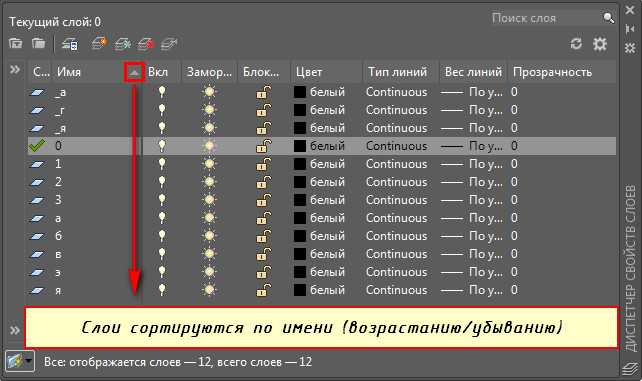Freeze layer _г using its sun icon
This screenshot has height=381, width=642.
pos(209,110)
